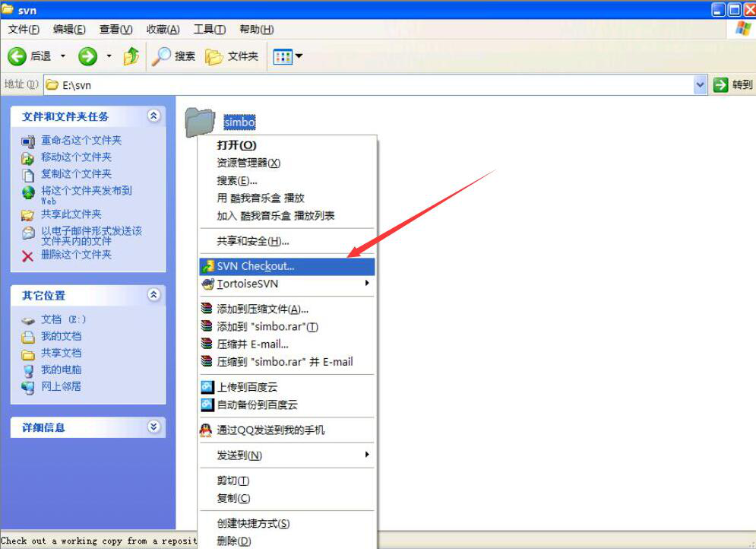Image resolution: width=756 pixels, height=549 pixels.
Task: Choose 复制(C) in context menu
Action: 287,498
